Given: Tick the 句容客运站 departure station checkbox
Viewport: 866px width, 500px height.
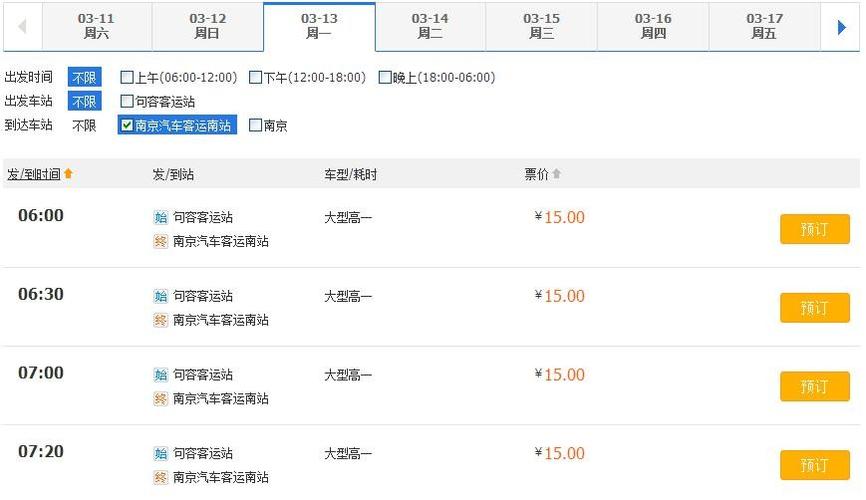Looking at the screenshot, I should pos(127,101).
